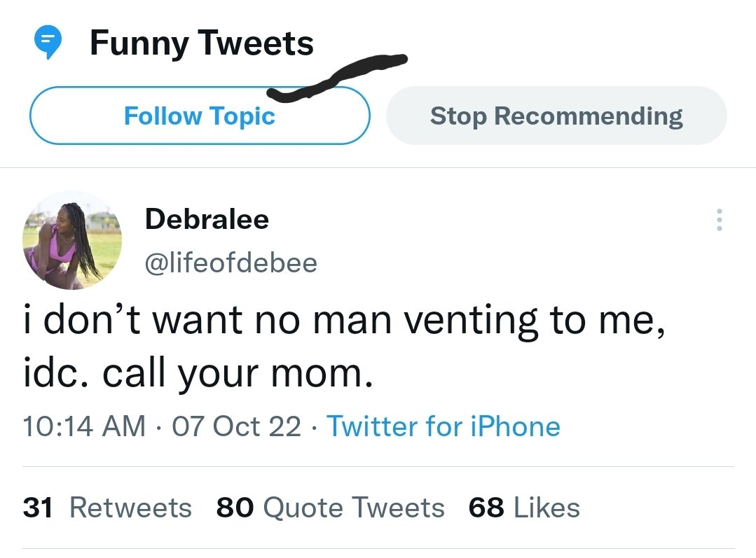The width and height of the screenshot is (756, 558).
Task: Tap the 07 Oct 22 date
Action: (x=236, y=426)
